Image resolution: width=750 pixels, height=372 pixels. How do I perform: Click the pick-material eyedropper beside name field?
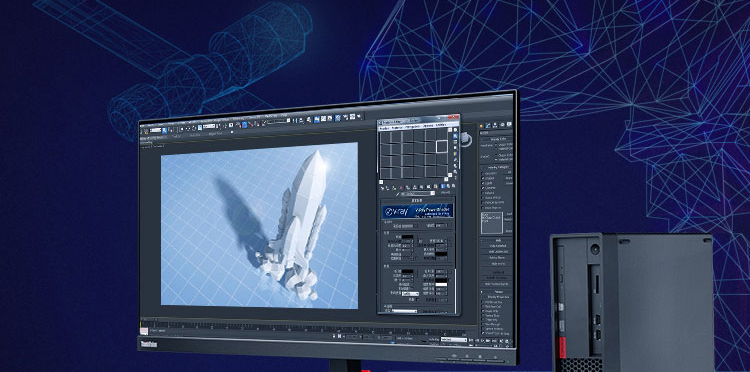click(397, 194)
